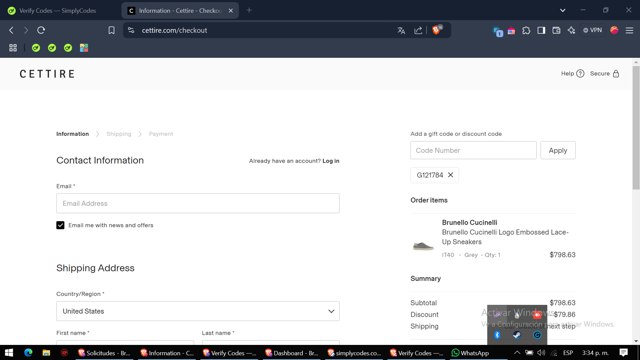The image size is (640, 360).
Task: Click the Apply discount code button
Action: pos(558,150)
